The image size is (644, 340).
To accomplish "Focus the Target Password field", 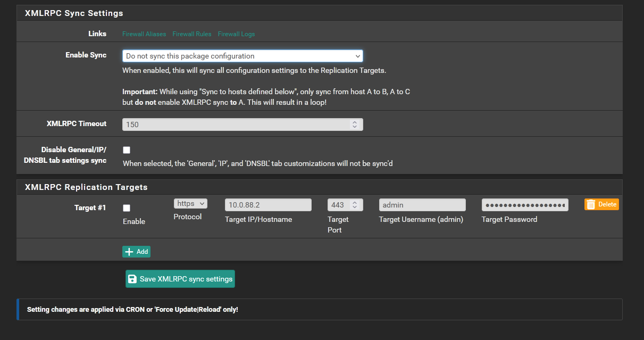I will tap(525, 205).
